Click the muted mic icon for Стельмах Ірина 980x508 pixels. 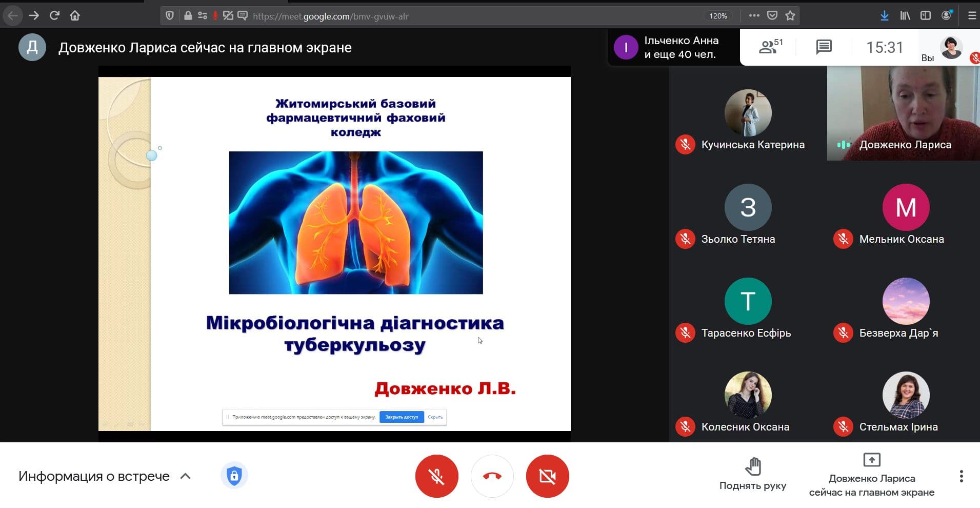point(843,426)
